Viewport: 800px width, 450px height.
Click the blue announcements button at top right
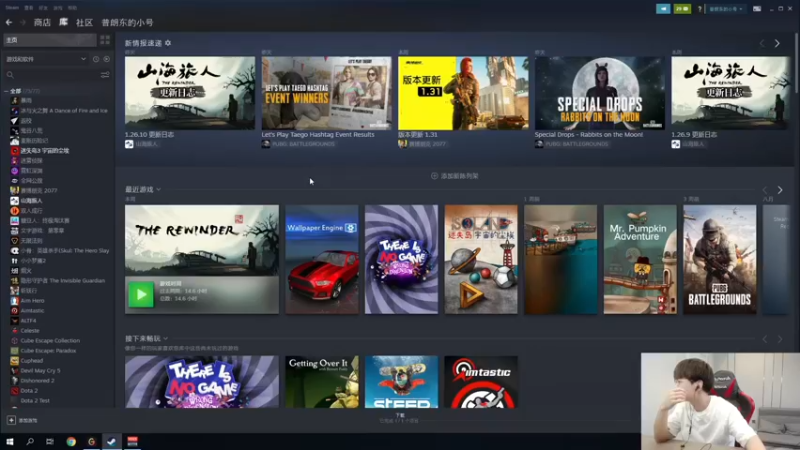pos(663,9)
